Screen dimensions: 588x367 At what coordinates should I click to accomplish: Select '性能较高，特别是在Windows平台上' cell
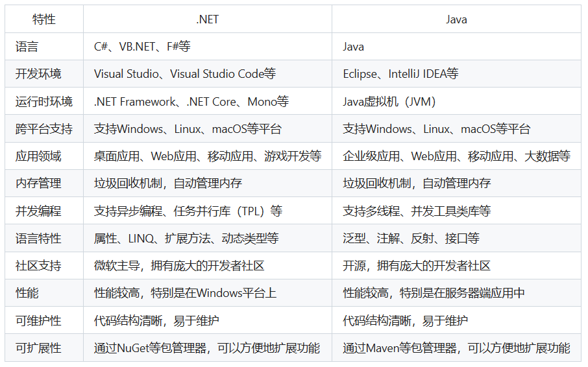coord(208,292)
